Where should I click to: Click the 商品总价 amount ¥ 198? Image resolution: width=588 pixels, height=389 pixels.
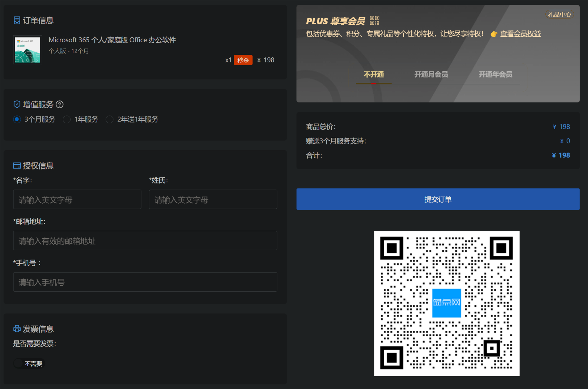point(561,127)
